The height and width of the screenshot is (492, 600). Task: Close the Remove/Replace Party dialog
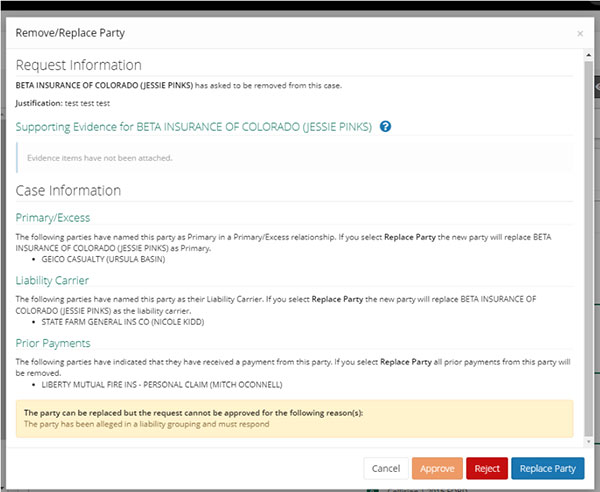580,34
